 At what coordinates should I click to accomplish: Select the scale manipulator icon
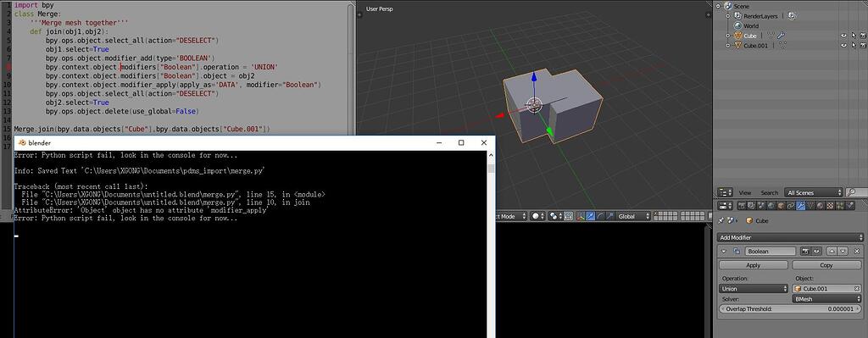click(x=610, y=216)
